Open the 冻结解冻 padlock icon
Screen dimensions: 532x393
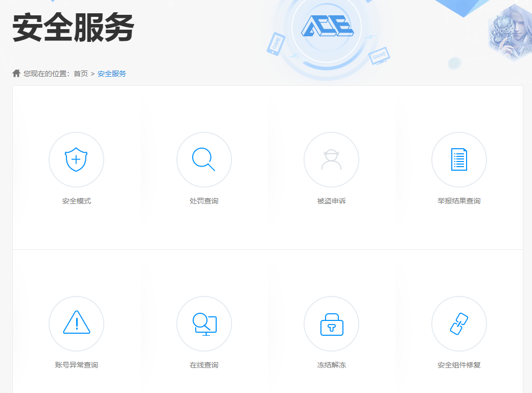tap(331, 323)
